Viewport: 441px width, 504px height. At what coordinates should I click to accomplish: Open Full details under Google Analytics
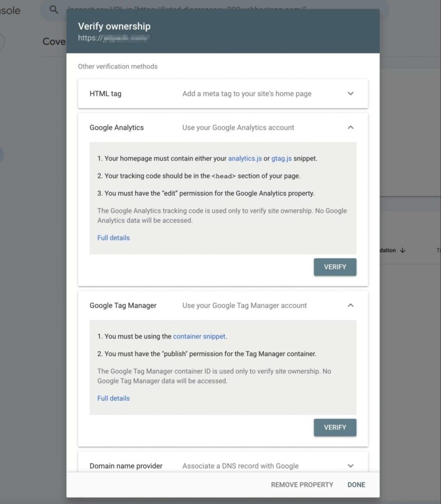point(114,238)
